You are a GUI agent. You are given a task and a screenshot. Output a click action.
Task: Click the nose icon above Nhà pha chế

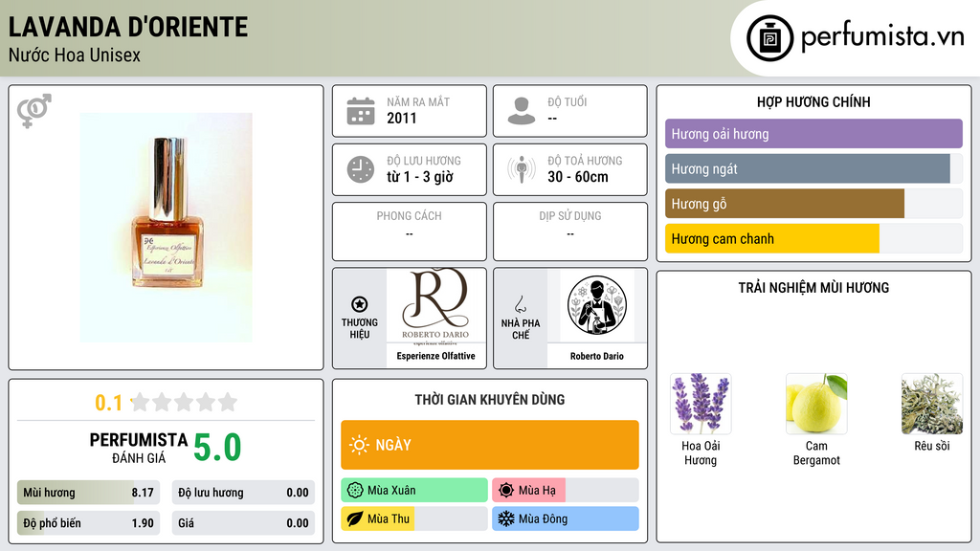point(520,304)
